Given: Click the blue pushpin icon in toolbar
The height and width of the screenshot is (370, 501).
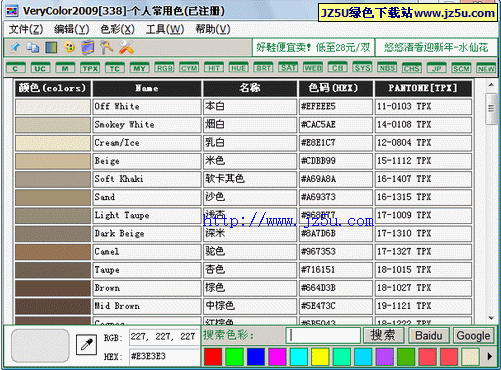Looking at the screenshot, I should point(15,48).
